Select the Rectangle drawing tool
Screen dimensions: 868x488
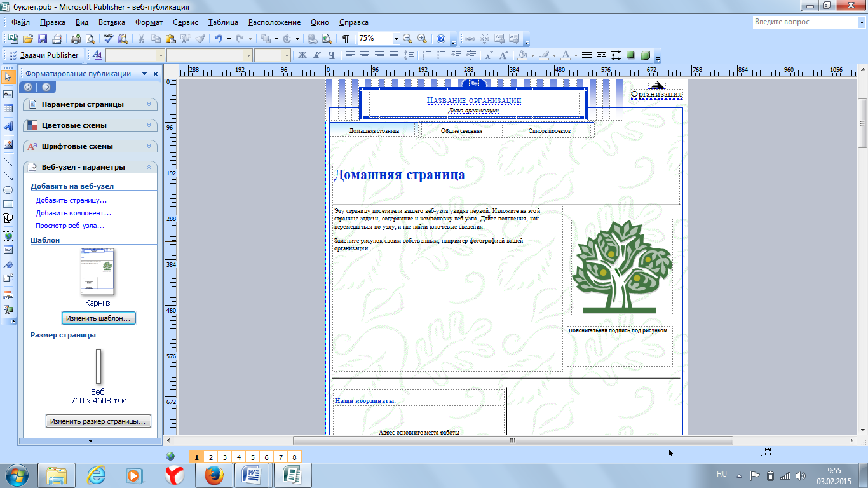(8, 204)
